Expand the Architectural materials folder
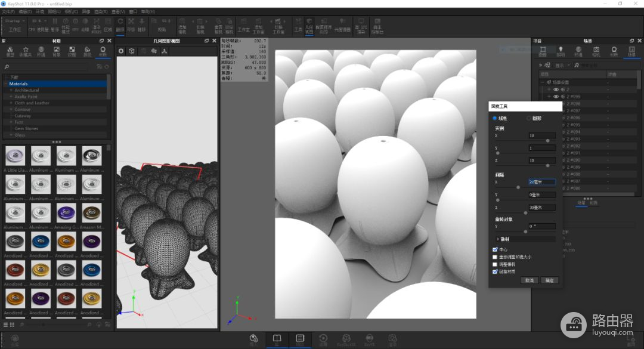 (11, 90)
